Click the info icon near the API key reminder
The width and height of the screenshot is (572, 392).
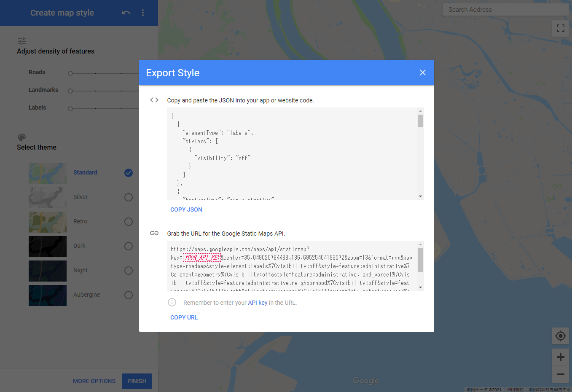172,302
